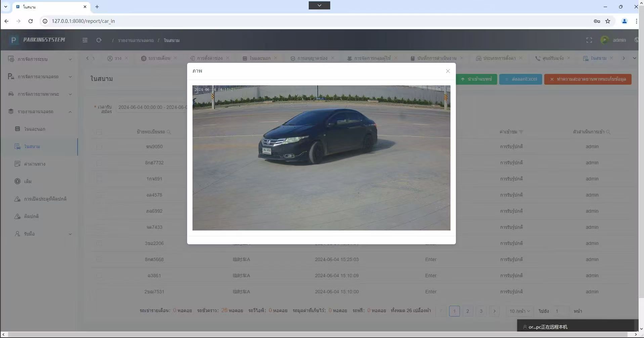The width and height of the screenshot is (644, 338).
Task: Click รายงานลานจอดรถ in the breadcrumb
Action: click(136, 40)
